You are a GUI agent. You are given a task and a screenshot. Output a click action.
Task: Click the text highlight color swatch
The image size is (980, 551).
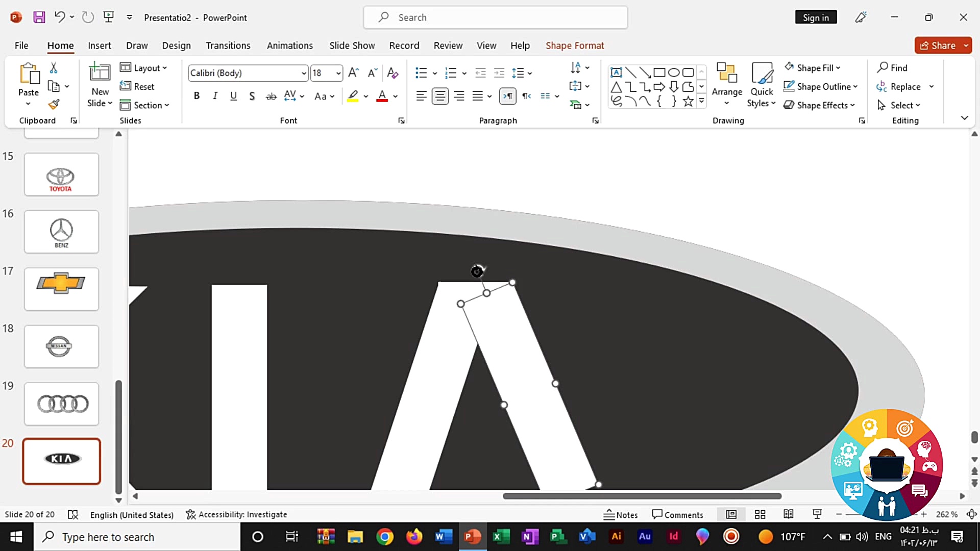pos(353,96)
